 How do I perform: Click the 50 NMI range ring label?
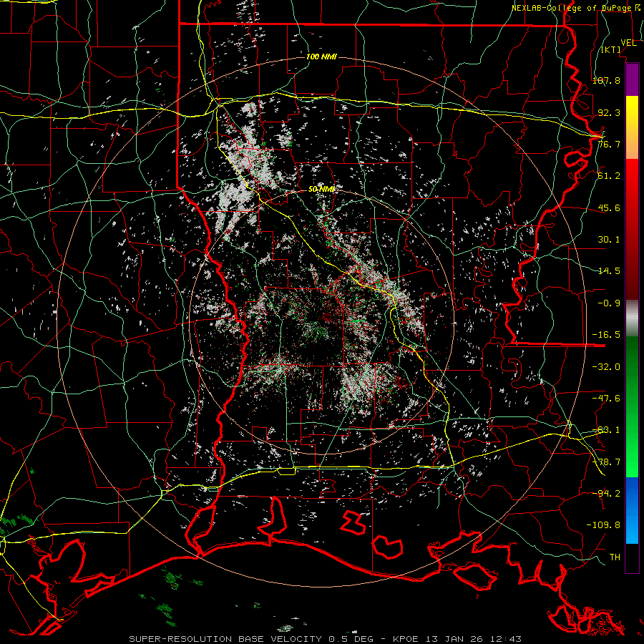321,190
